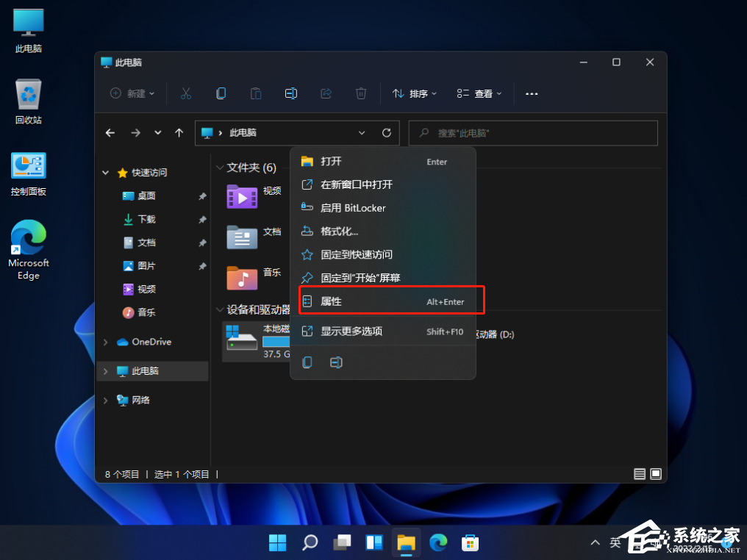Choose 启用 BitLocker from context menu
The width and height of the screenshot is (747, 560).
click(383, 208)
